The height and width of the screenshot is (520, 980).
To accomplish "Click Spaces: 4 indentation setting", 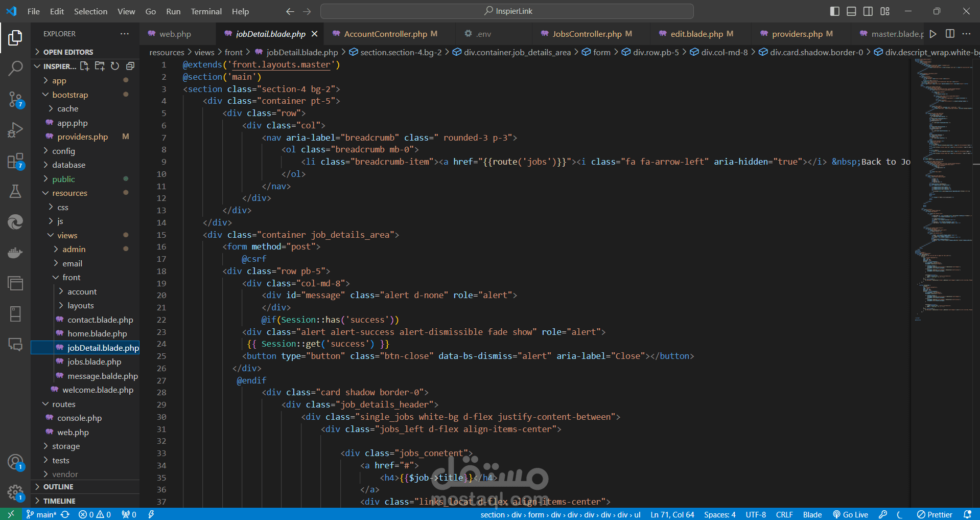I will (719, 514).
